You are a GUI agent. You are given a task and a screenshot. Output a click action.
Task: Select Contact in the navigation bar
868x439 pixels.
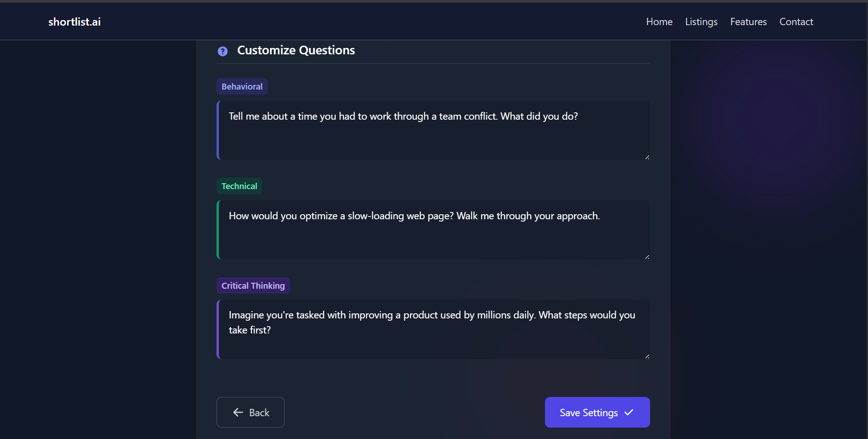pyautogui.click(x=796, y=22)
